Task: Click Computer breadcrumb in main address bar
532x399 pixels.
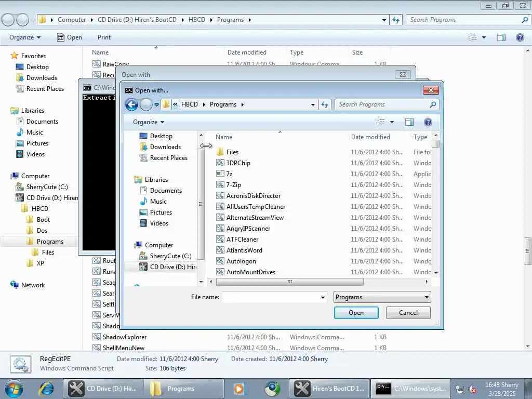Action: click(x=72, y=20)
